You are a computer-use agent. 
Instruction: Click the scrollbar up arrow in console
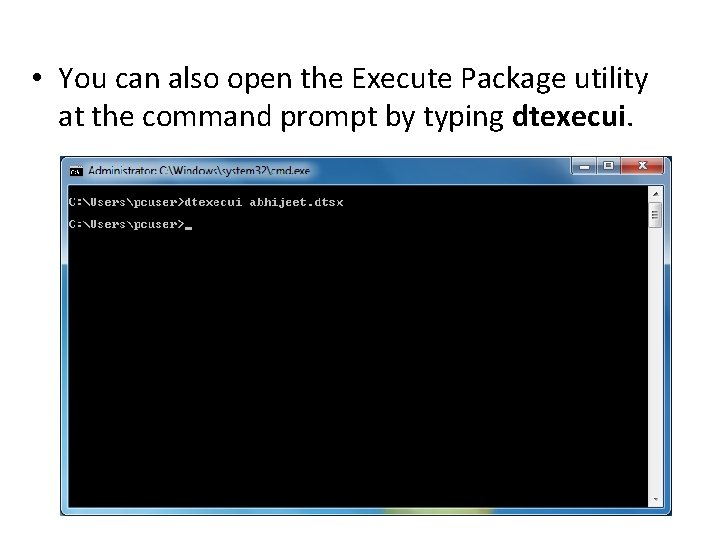(x=656, y=194)
